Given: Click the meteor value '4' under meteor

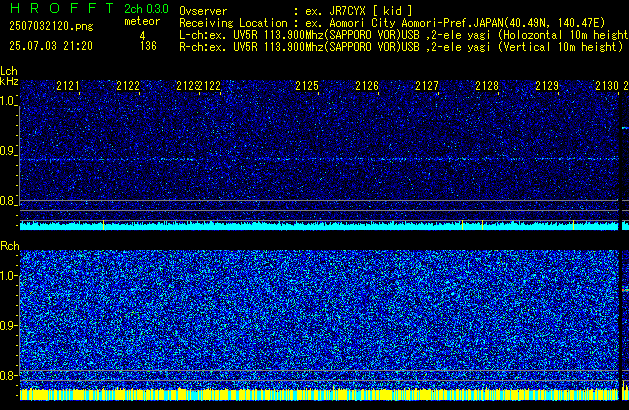Looking at the screenshot, I should pos(142,36).
